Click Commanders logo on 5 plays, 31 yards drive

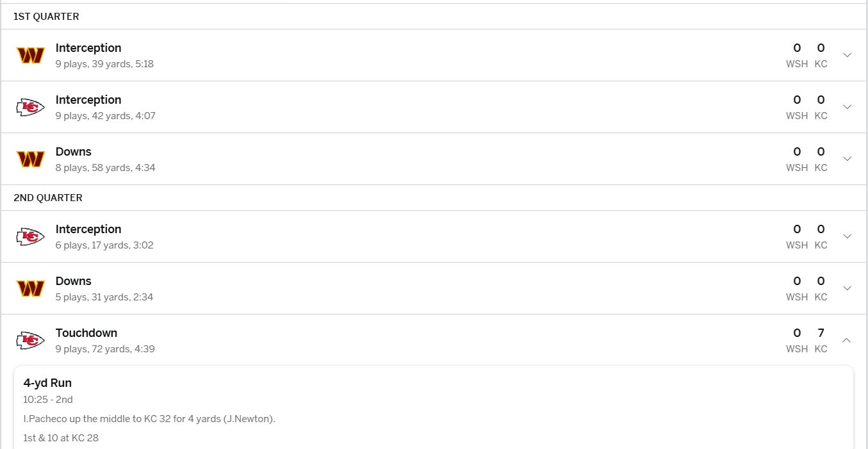click(30, 289)
